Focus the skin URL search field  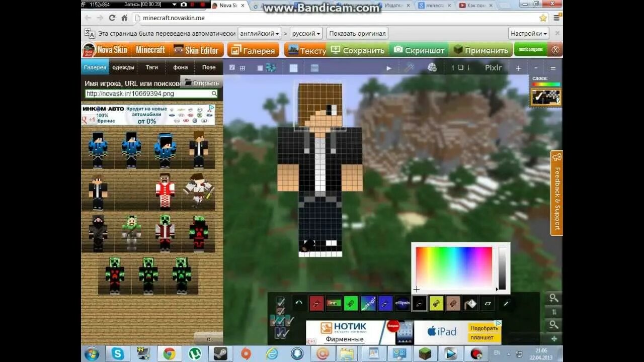pos(151,94)
